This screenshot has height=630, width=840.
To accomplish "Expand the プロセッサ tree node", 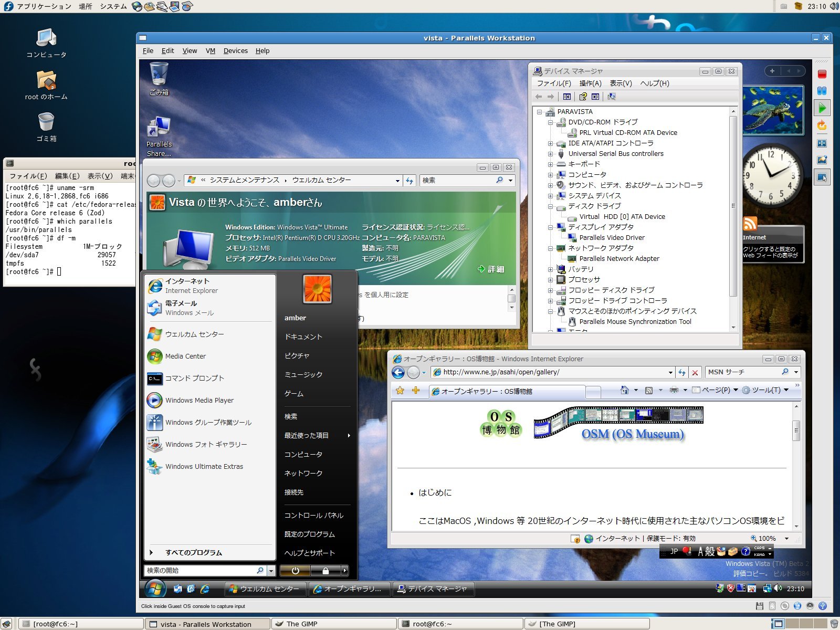I will pyautogui.click(x=550, y=280).
